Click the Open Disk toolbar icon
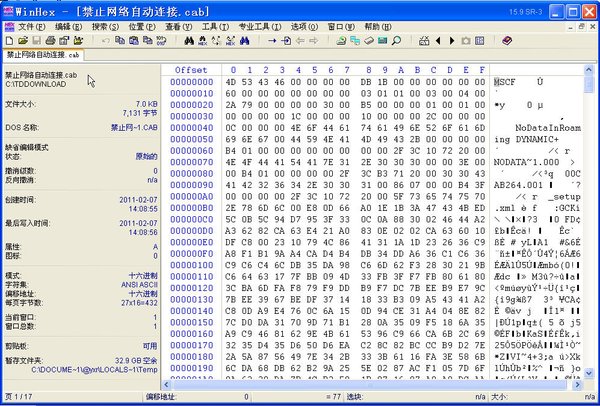Viewport: 600px width, 406px height. [x=341, y=41]
